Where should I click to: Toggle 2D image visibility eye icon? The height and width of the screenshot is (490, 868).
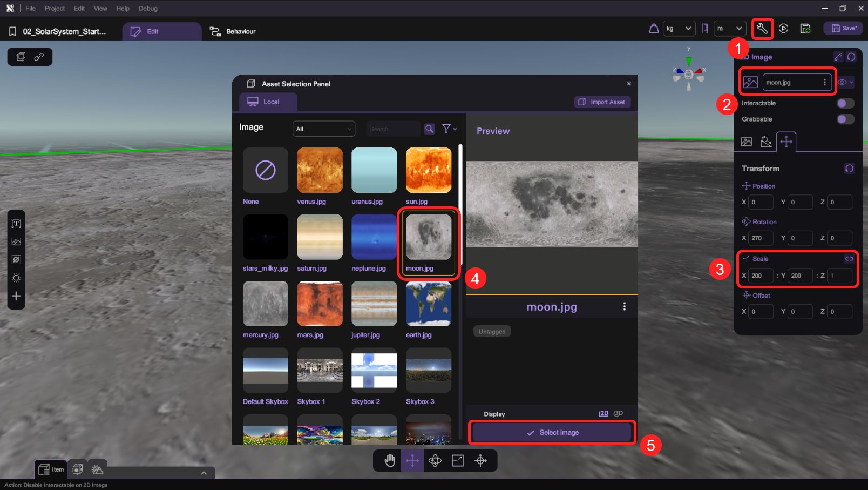(x=842, y=83)
